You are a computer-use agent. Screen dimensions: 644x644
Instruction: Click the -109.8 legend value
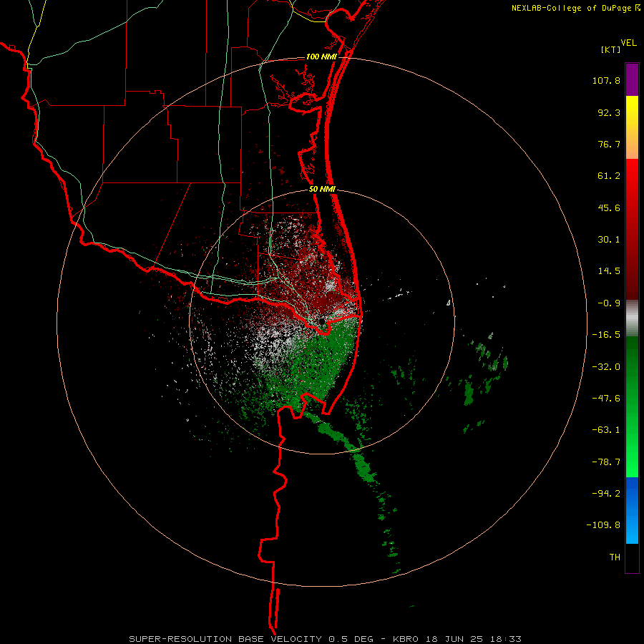(x=603, y=525)
